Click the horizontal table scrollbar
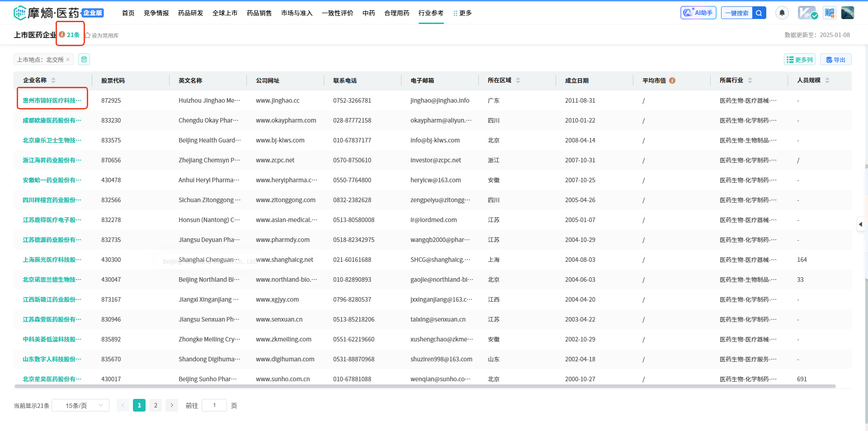Viewport: 868px width, 431px height. click(x=425, y=386)
